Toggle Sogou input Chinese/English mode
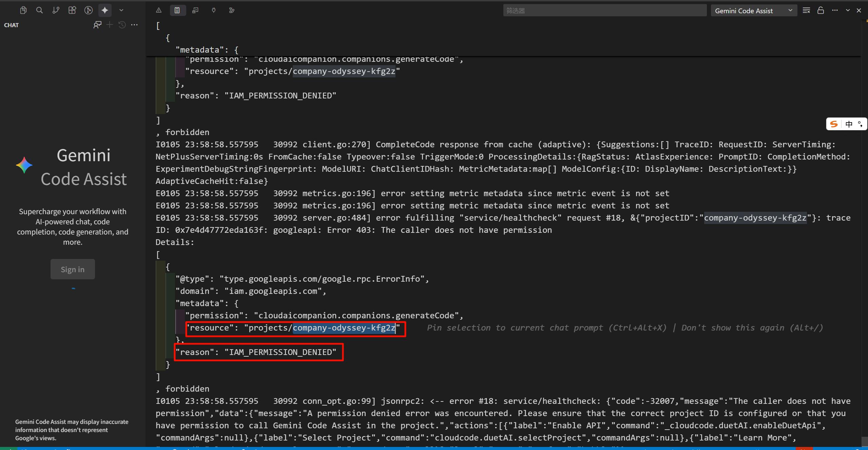 tap(849, 124)
